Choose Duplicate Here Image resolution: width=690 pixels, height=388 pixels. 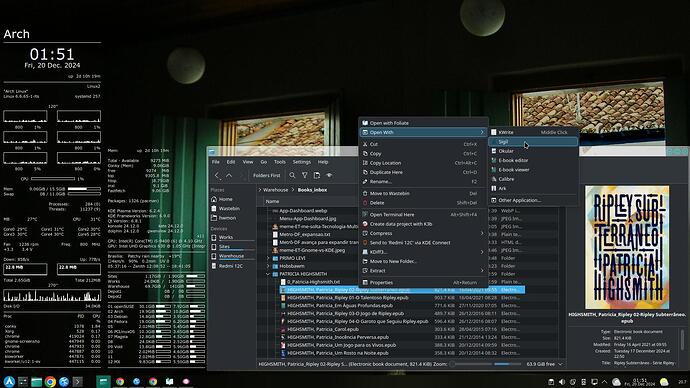point(423,172)
